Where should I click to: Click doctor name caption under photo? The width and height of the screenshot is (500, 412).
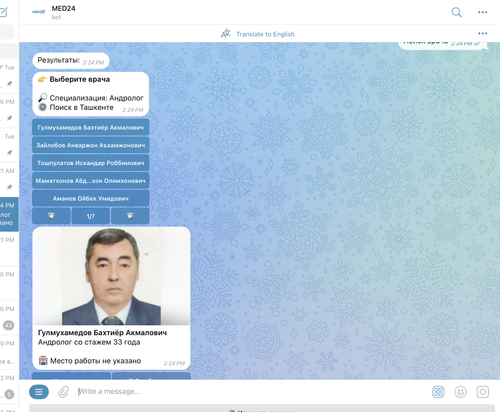click(x=102, y=333)
